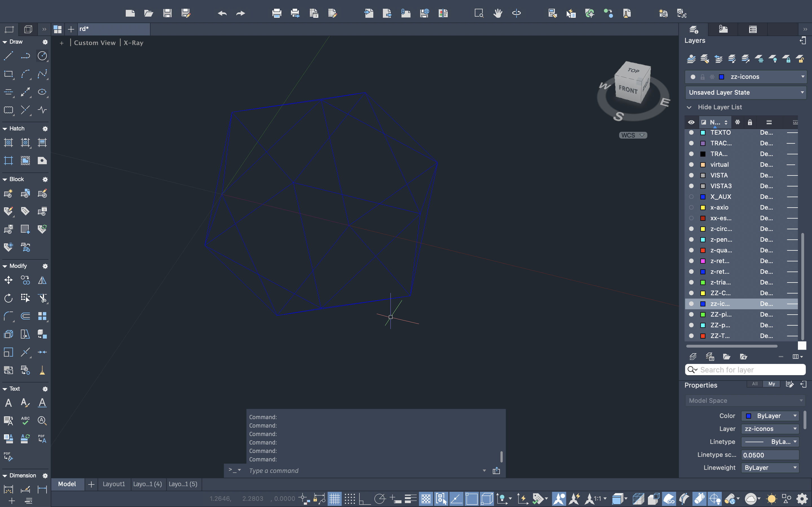The image size is (812, 507).
Task: Select the Rotate tool in Modify panel
Action: coord(8,298)
